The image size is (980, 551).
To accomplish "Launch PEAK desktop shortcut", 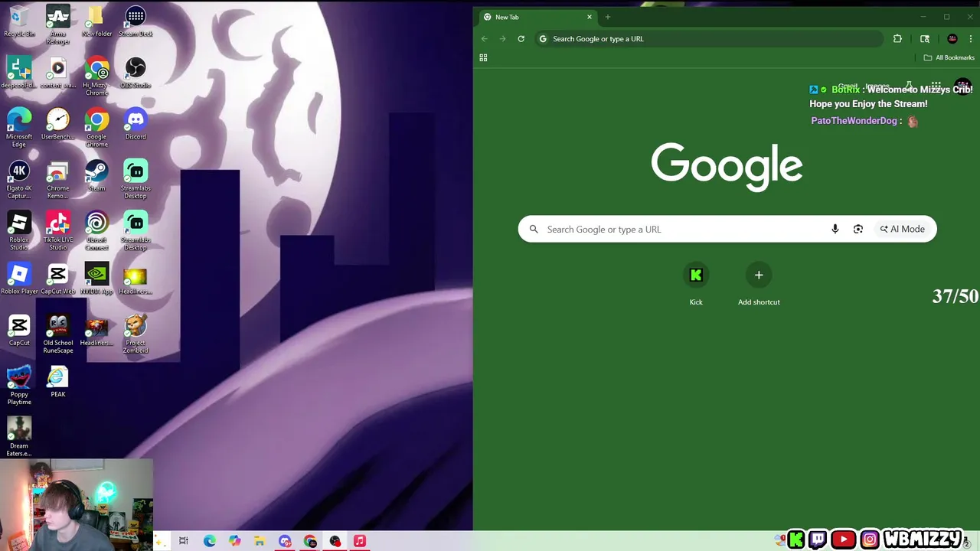I will tap(58, 381).
